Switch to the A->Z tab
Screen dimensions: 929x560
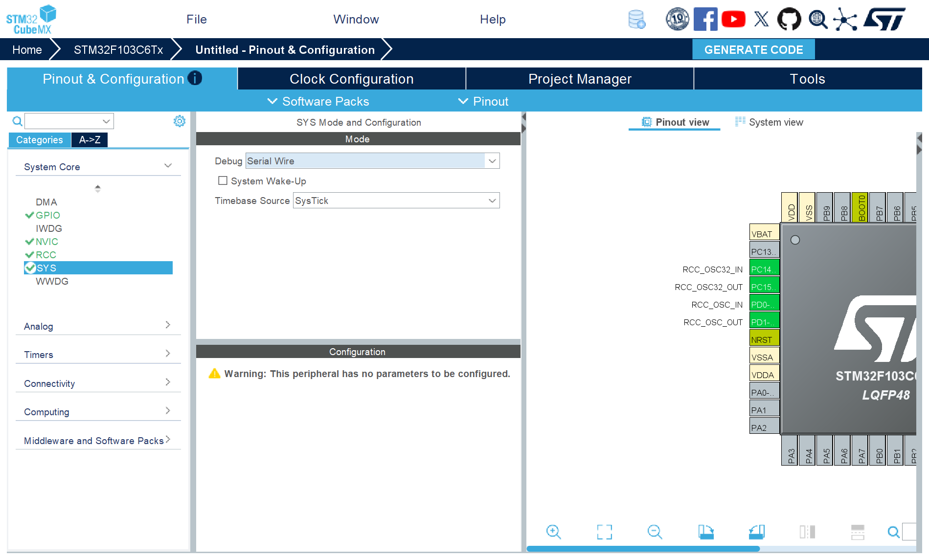tap(90, 140)
